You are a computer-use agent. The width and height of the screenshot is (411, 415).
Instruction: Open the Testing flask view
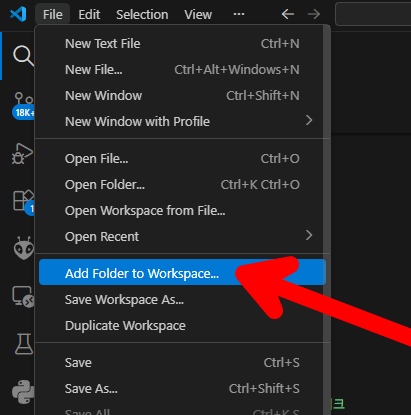point(24,344)
